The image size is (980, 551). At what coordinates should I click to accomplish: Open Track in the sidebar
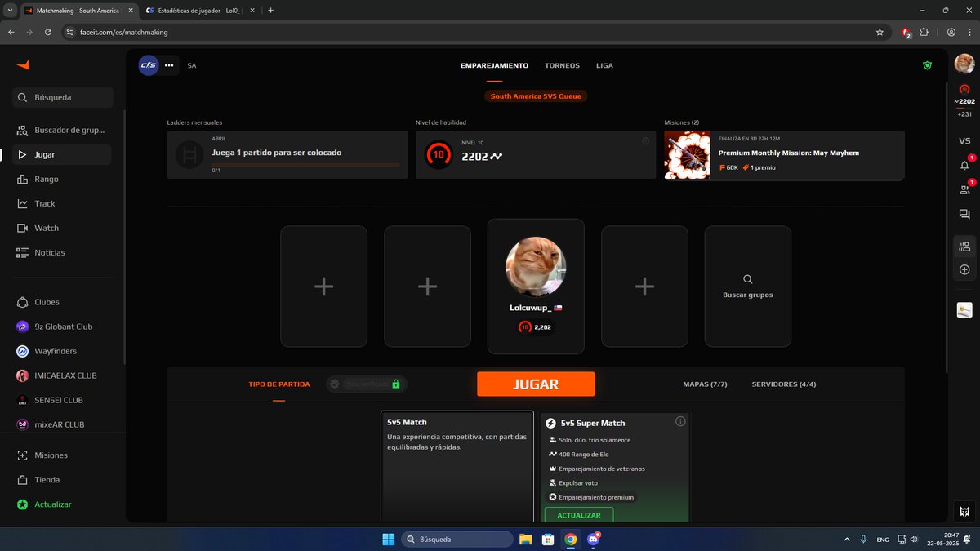click(63, 203)
